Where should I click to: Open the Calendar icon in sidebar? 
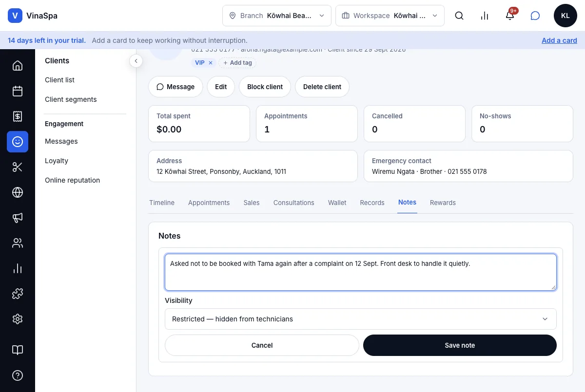pos(18,91)
